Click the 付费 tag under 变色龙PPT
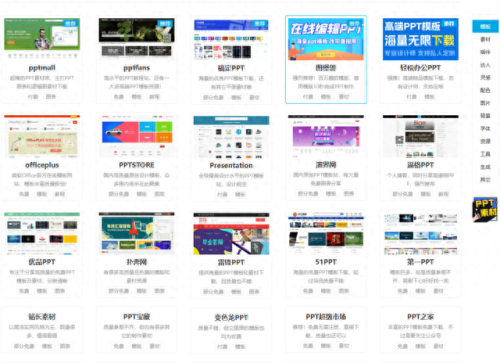This screenshot has height=363, width=500. [x=222, y=347]
